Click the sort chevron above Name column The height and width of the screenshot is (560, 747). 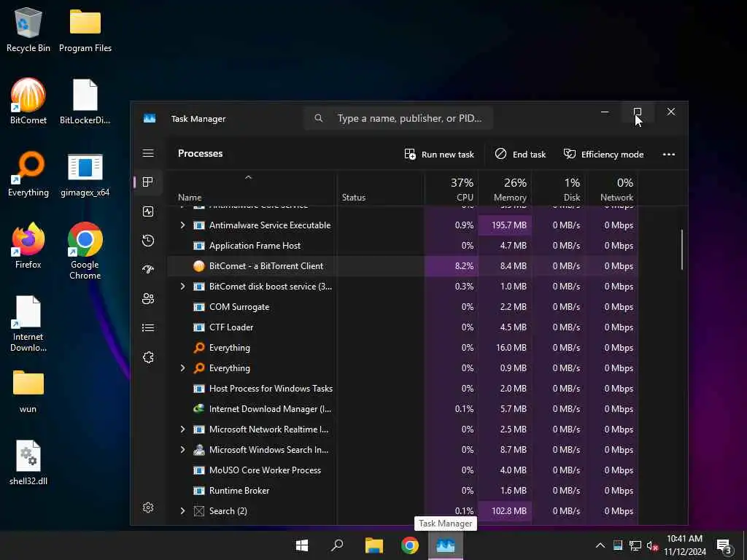pos(248,177)
